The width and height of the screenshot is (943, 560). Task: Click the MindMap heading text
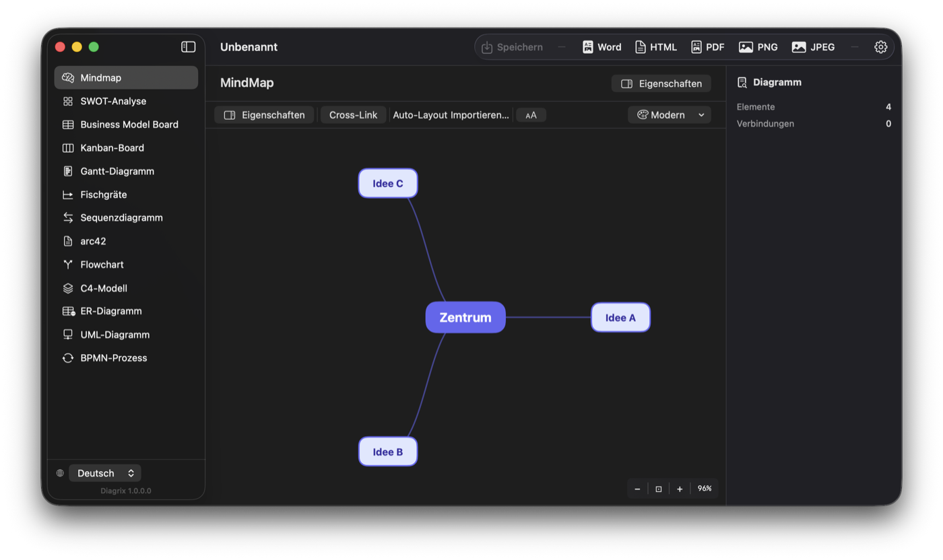(x=247, y=83)
